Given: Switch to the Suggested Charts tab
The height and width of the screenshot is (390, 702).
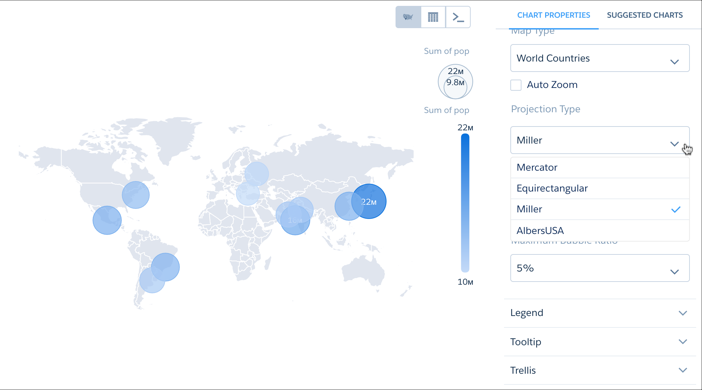Looking at the screenshot, I should [645, 15].
